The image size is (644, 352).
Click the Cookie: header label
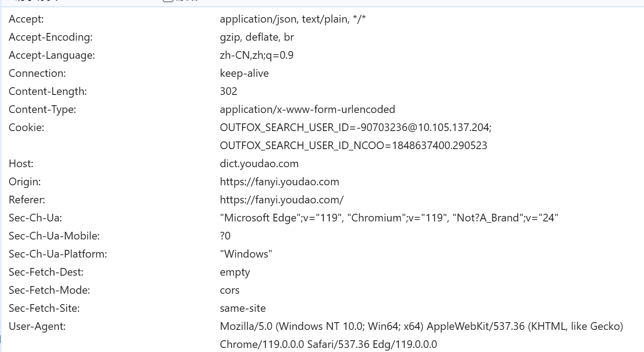(26, 127)
